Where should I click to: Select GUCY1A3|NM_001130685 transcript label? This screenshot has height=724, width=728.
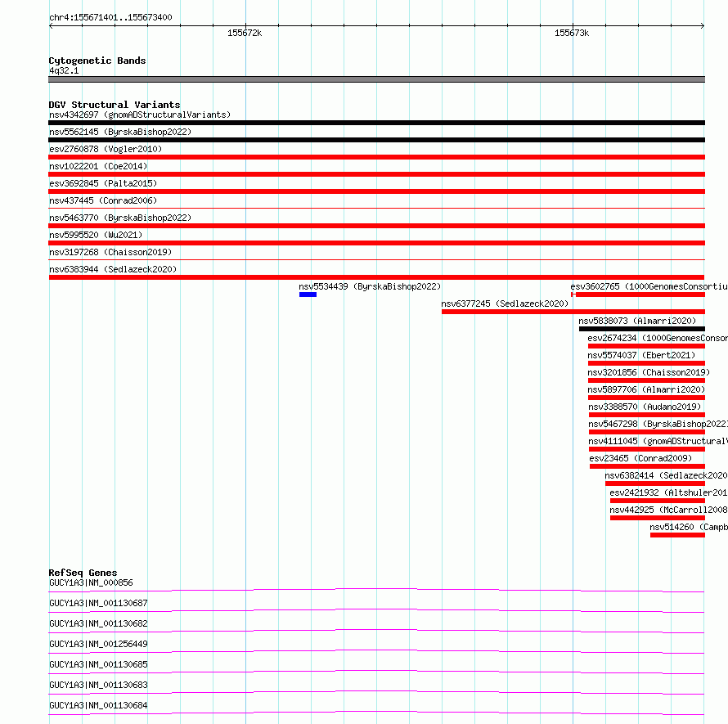pos(98,664)
